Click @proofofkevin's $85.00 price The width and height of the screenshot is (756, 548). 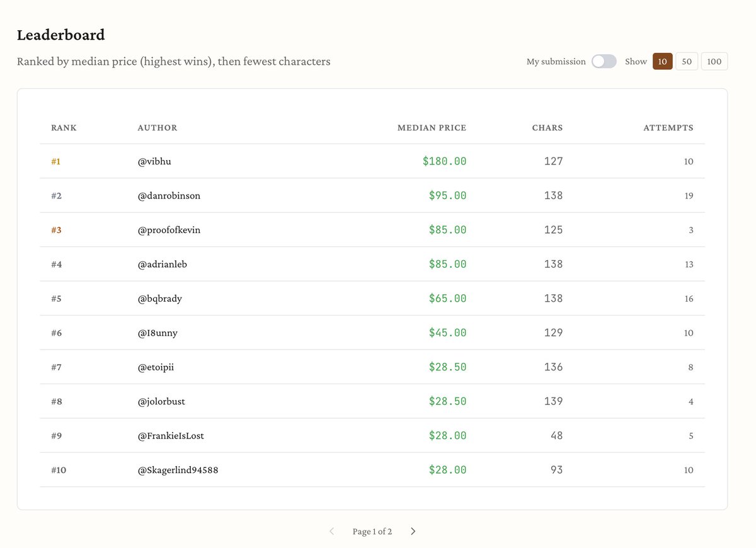[448, 230]
